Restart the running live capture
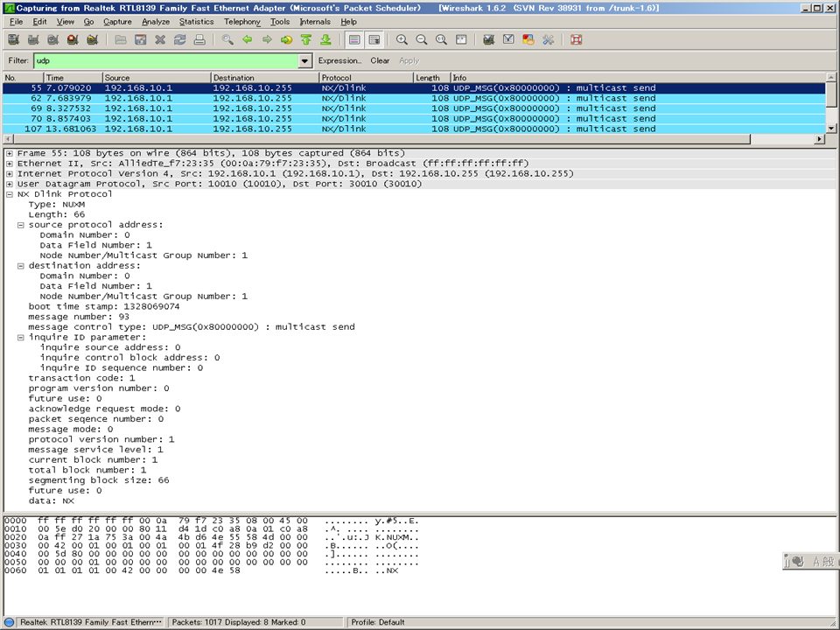The height and width of the screenshot is (630, 840). 91,39
